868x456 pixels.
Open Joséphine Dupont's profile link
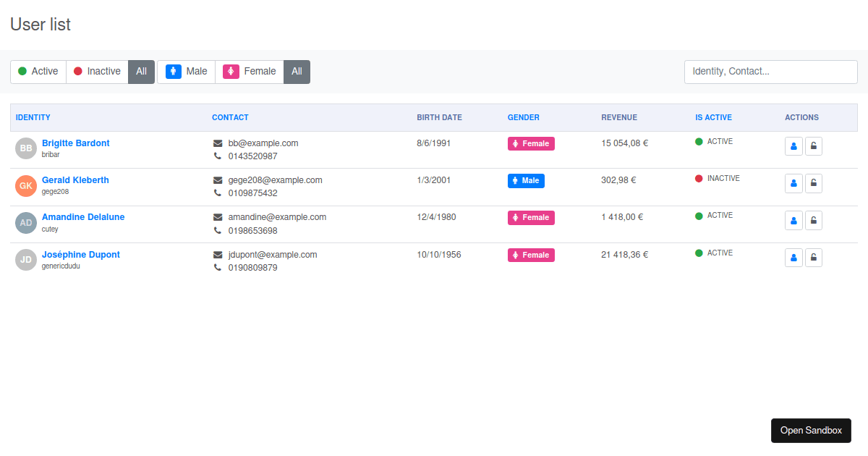(x=80, y=254)
